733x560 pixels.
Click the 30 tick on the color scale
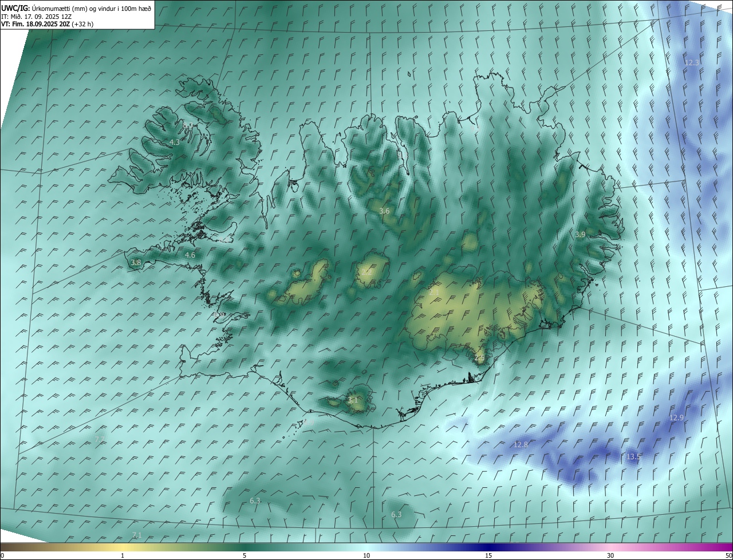(610, 555)
